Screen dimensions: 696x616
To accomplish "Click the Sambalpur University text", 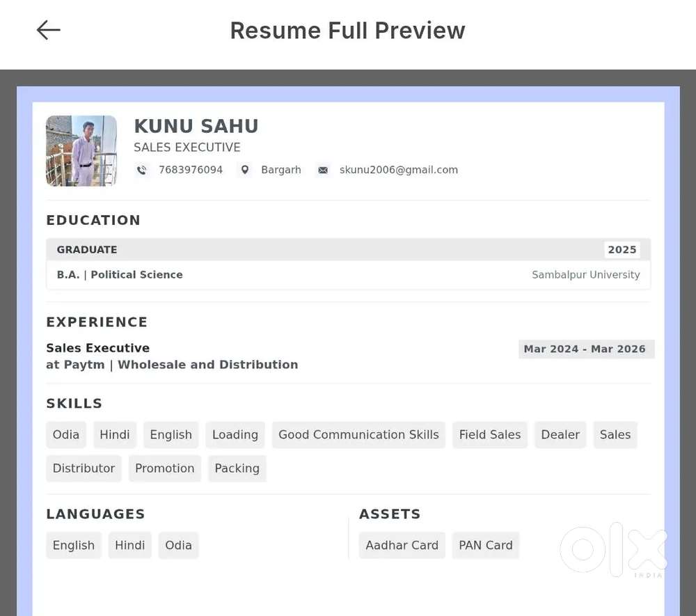I will (585, 275).
